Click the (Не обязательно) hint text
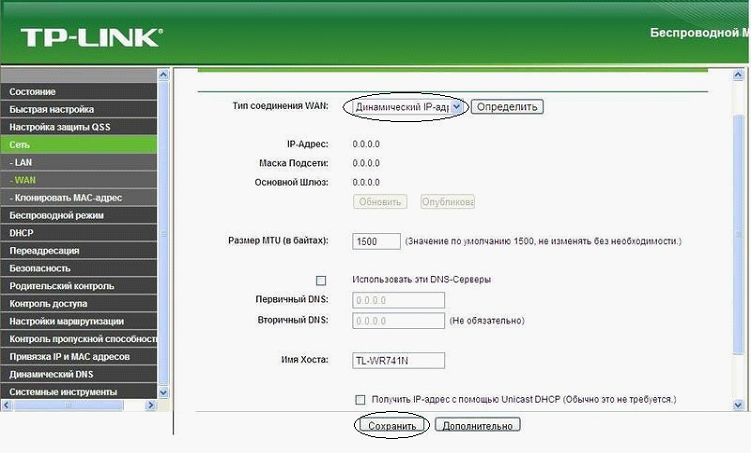The width and height of the screenshot is (751, 472). (487, 321)
